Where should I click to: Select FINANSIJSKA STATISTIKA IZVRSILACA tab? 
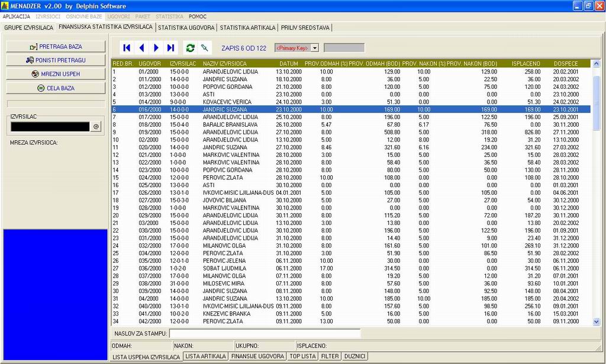pyautogui.click(x=105, y=27)
